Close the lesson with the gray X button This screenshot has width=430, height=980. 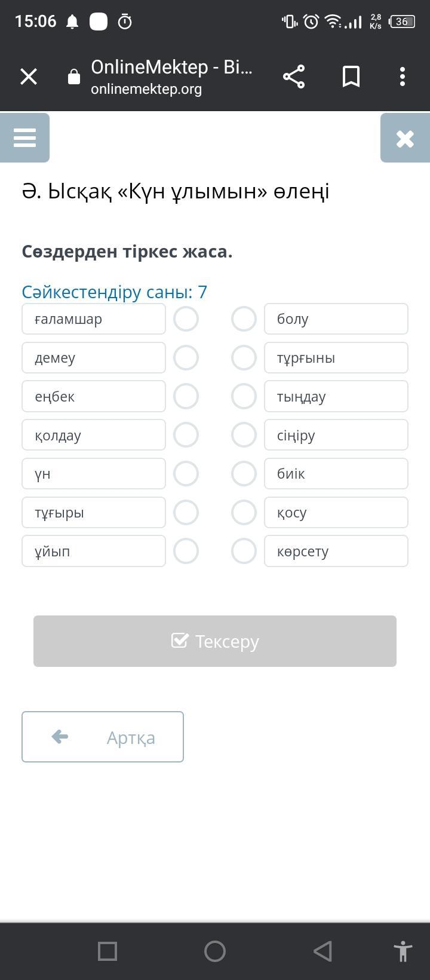point(405,138)
